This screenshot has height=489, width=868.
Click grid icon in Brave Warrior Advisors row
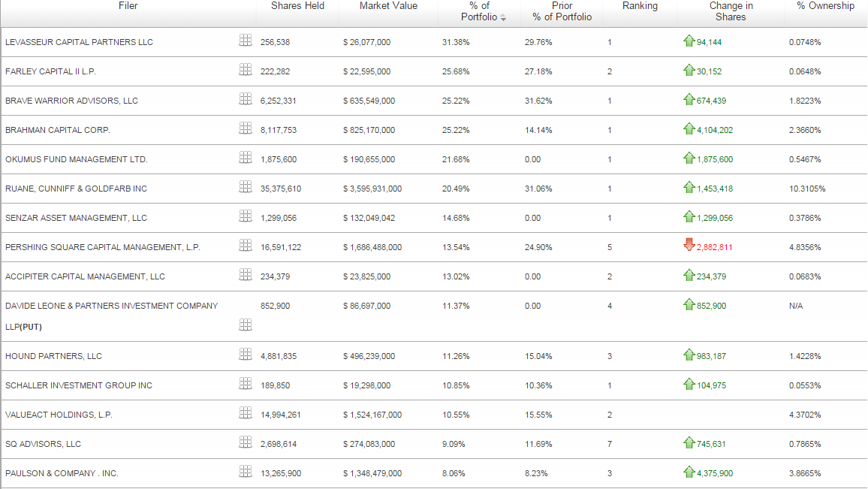pyautogui.click(x=246, y=98)
